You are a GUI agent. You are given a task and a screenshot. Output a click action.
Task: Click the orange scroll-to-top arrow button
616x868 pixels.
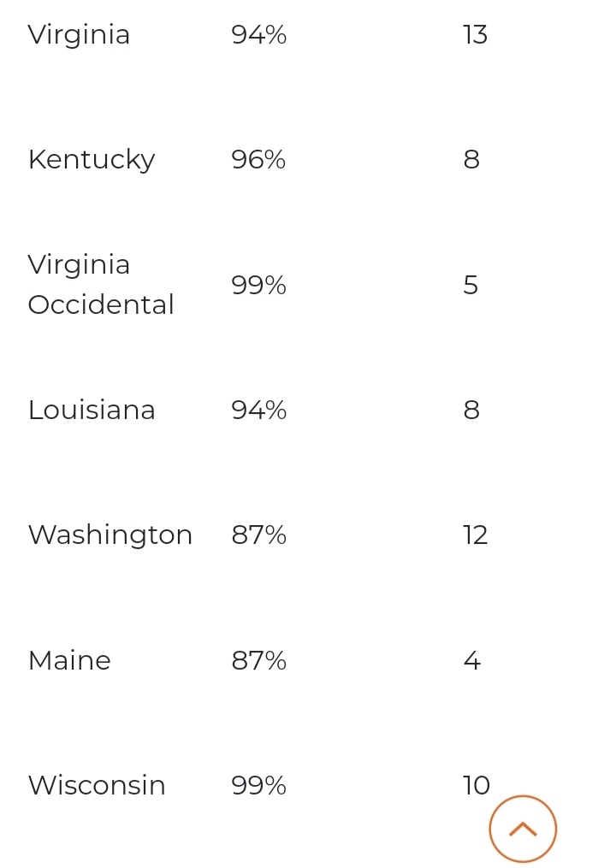523,829
